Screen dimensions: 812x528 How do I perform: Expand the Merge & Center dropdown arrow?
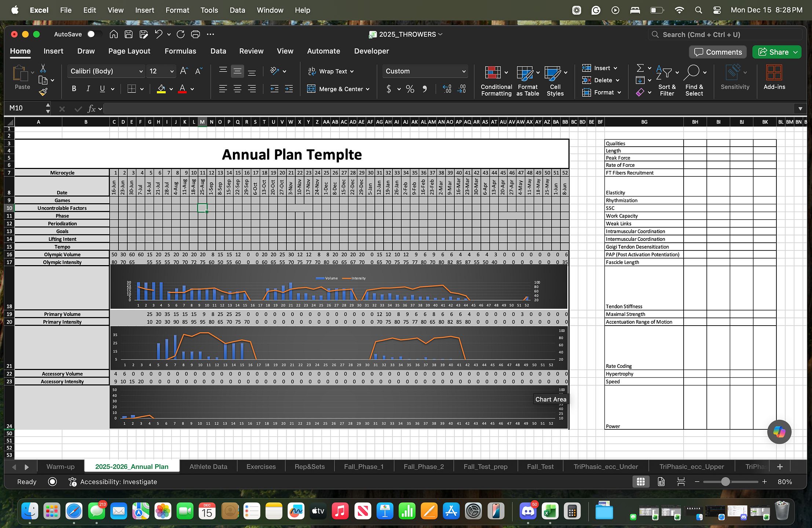pos(367,89)
